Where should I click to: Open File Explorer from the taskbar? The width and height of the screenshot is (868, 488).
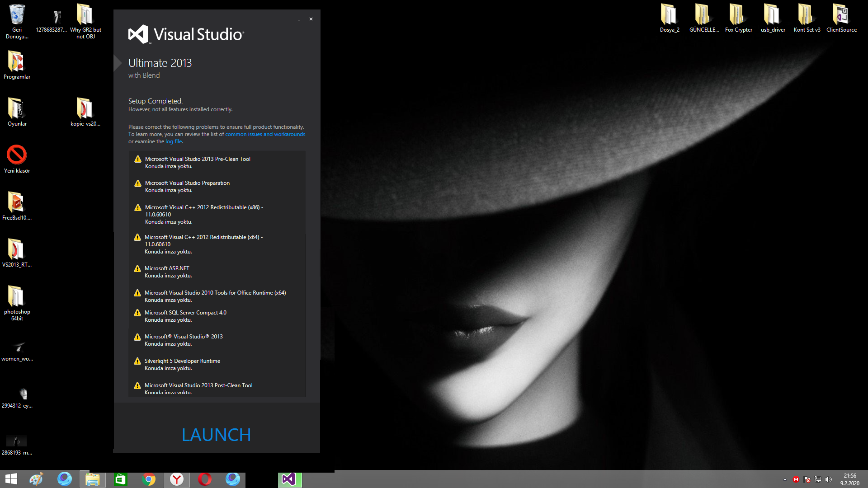pyautogui.click(x=93, y=479)
